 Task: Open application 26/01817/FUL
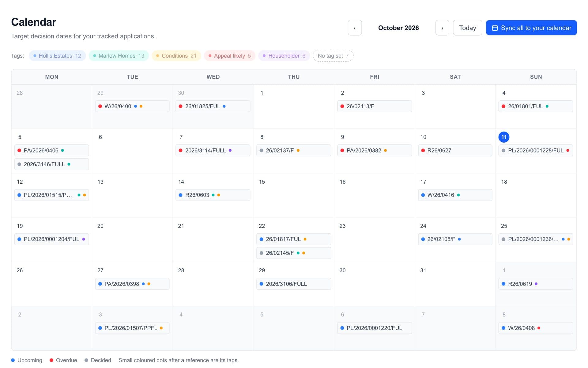pyautogui.click(x=294, y=239)
